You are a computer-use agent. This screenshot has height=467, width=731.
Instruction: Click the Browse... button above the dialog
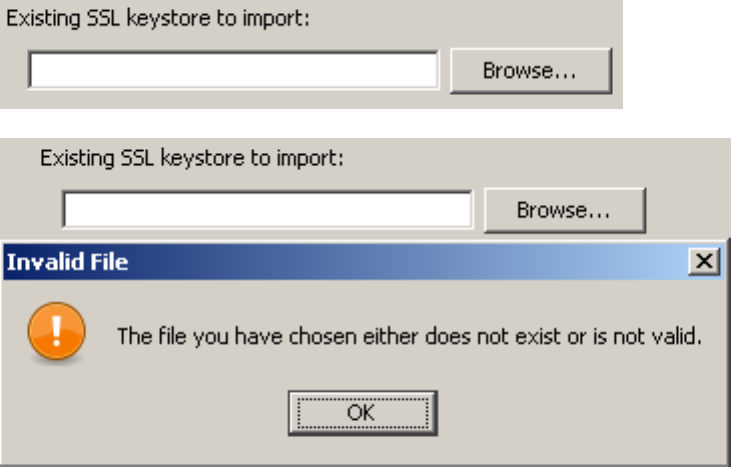[564, 211]
